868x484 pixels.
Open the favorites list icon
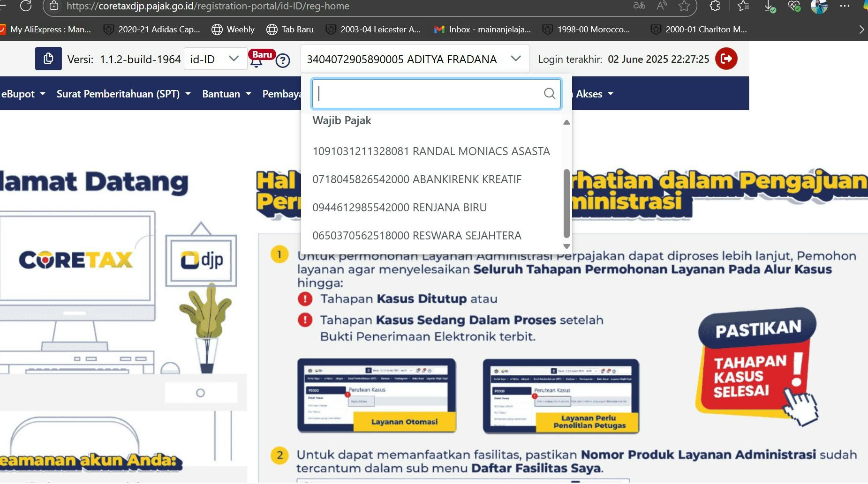point(743,6)
